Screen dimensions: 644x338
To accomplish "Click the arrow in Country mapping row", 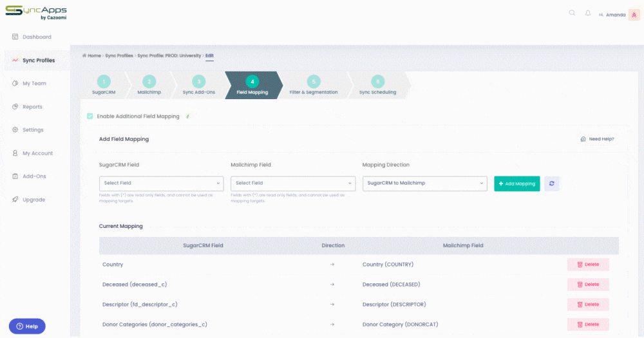I will pyautogui.click(x=332, y=265).
